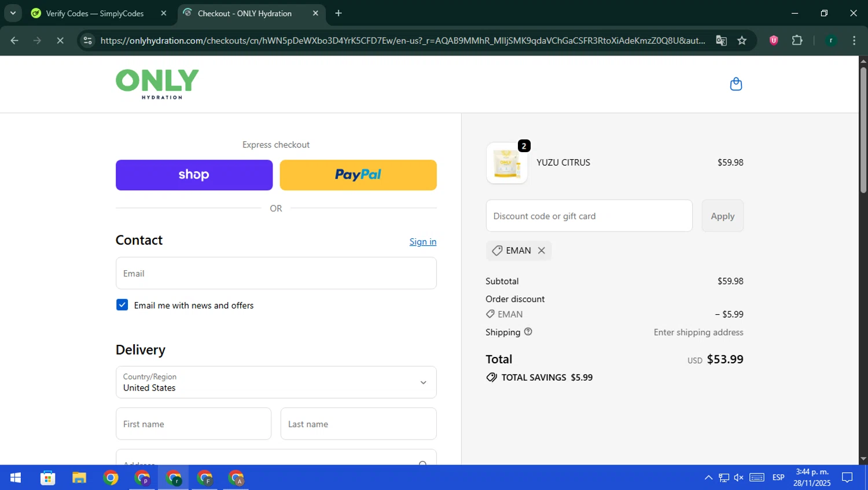The height and width of the screenshot is (490, 868).
Task: Pay with Shop Pay button
Action: (194, 175)
